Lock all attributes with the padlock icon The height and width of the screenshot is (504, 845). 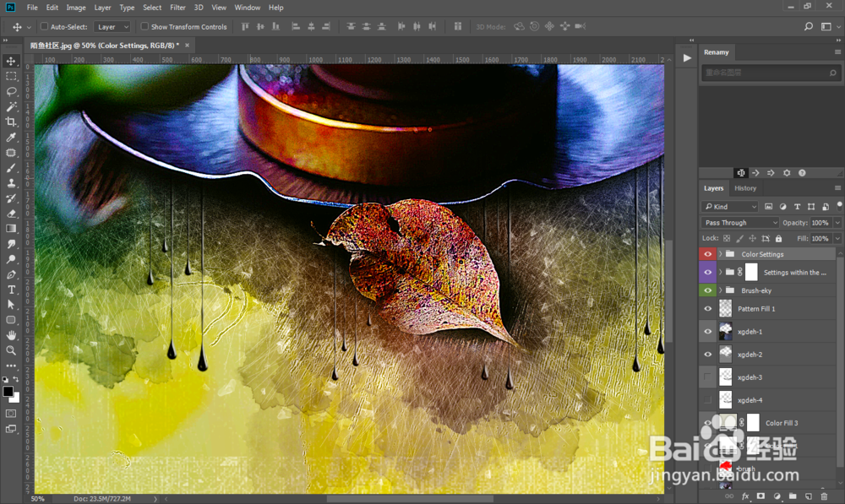[x=779, y=238]
